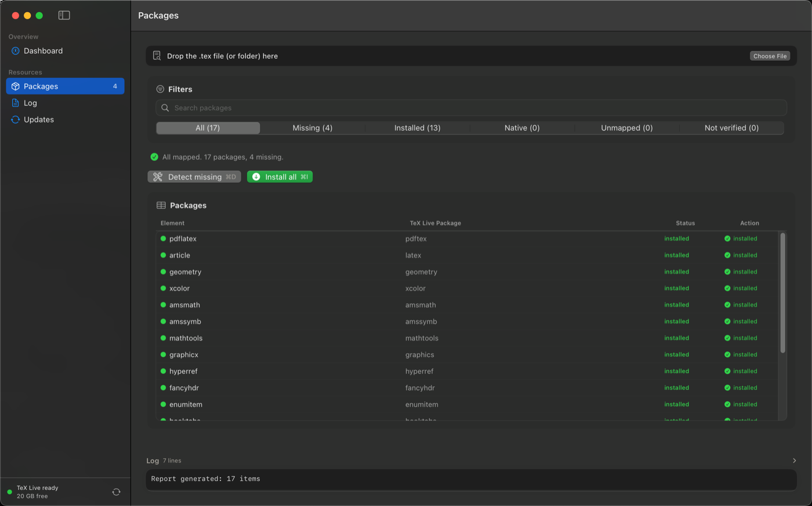Click the pdftex TeX Live package cell

(416, 239)
